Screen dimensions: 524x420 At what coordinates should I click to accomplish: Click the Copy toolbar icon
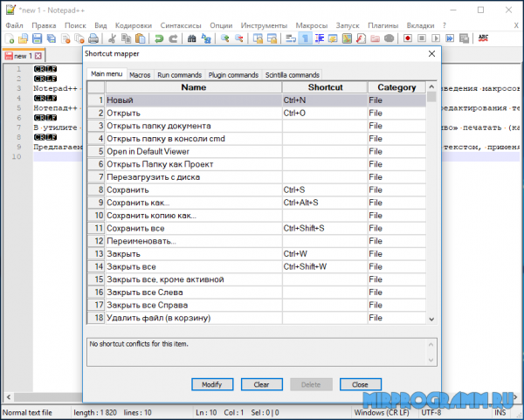tap(126, 38)
